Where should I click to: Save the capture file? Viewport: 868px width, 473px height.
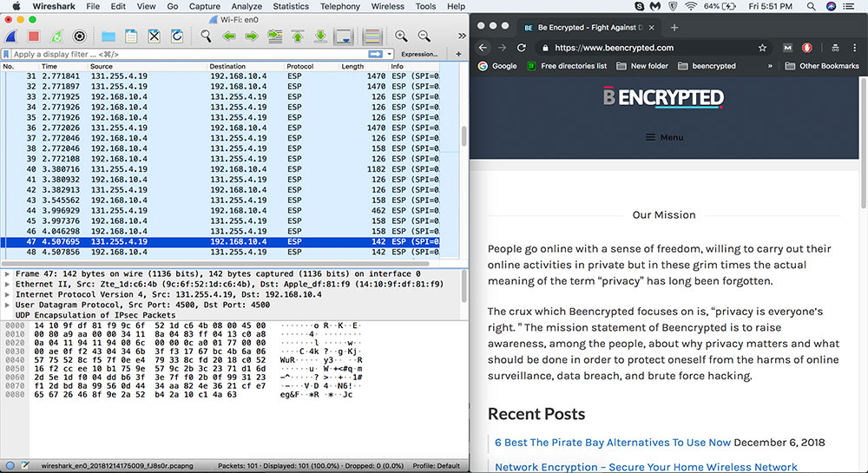(x=131, y=36)
